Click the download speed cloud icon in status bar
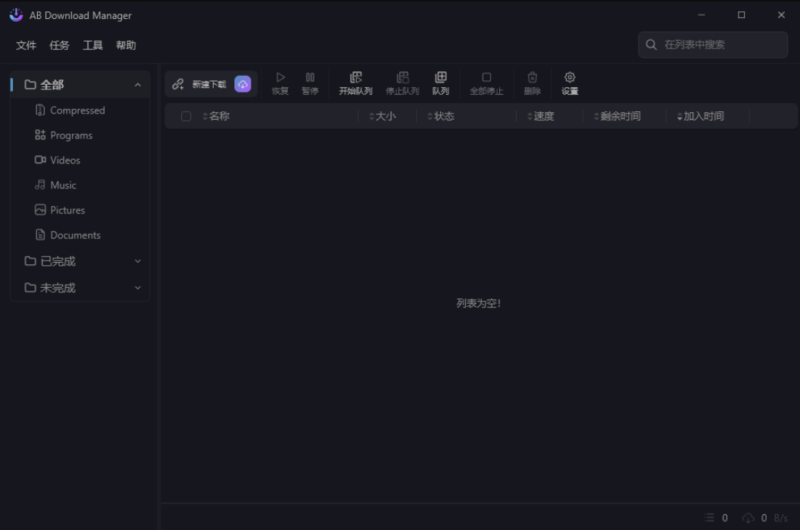This screenshot has height=530, width=800. click(x=748, y=518)
